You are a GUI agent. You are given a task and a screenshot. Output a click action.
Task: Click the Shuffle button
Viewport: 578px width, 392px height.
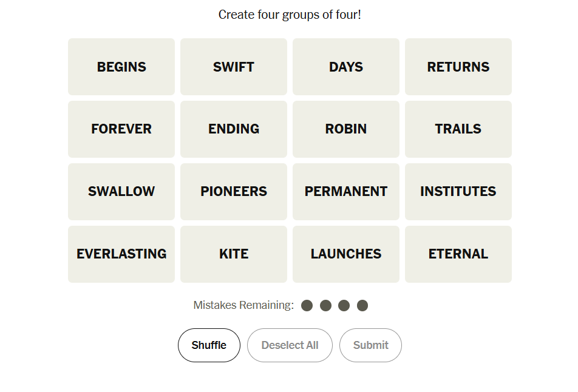(x=209, y=345)
